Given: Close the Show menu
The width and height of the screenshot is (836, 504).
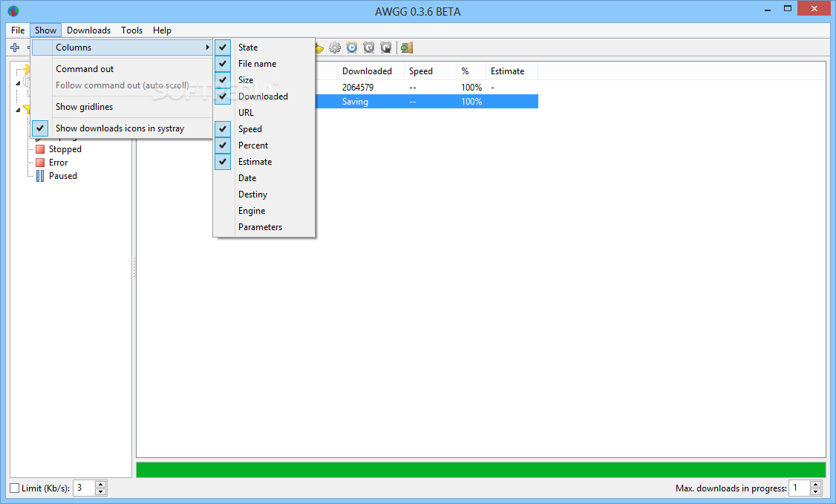Looking at the screenshot, I should point(45,30).
